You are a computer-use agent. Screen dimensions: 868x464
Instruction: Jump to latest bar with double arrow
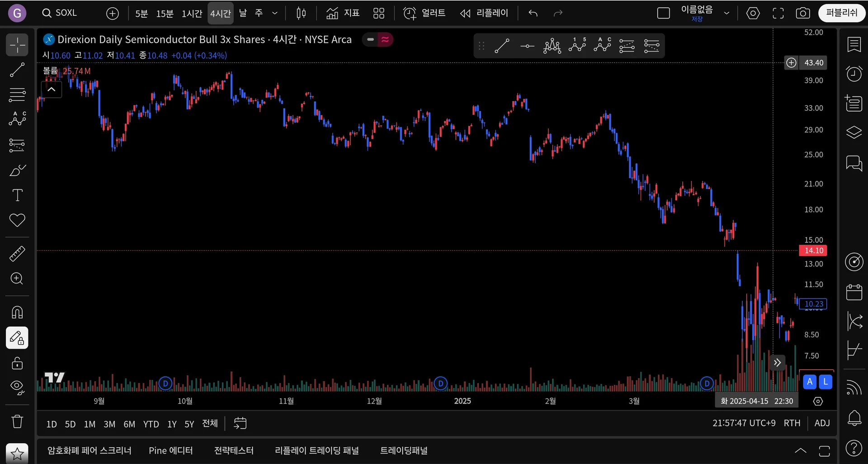pyautogui.click(x=777, y=363)
